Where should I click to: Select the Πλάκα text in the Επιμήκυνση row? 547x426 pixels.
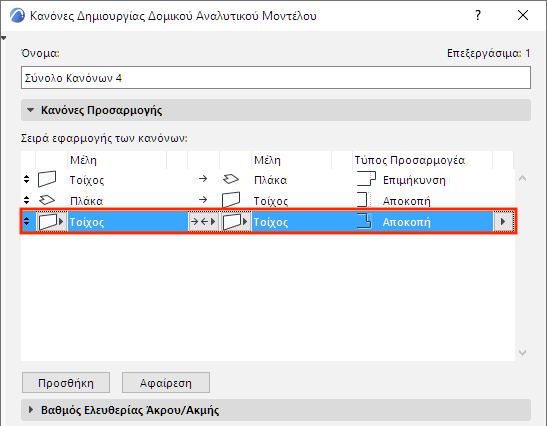(271, 180)
